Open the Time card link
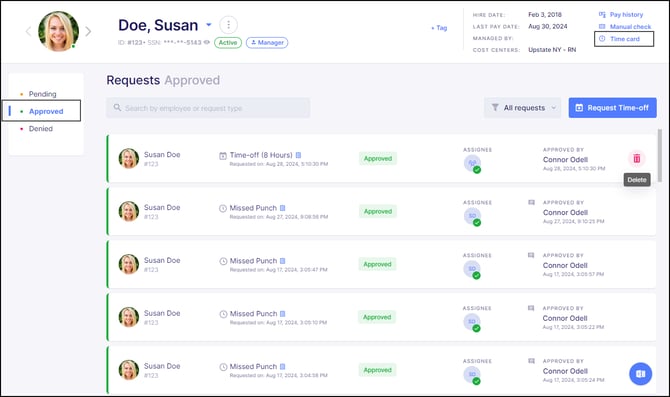The image size is (670, 397). coord(624,39)
